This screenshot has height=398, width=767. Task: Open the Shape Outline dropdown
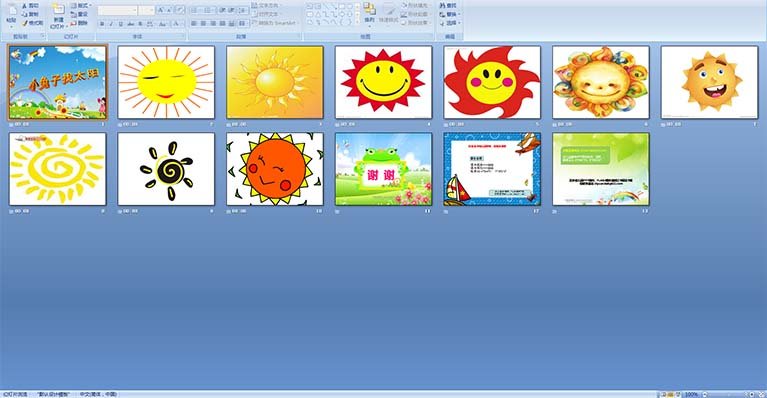415,14
